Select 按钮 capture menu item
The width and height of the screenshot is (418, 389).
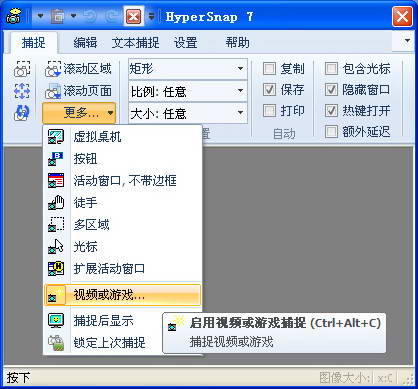click(123, 159)
